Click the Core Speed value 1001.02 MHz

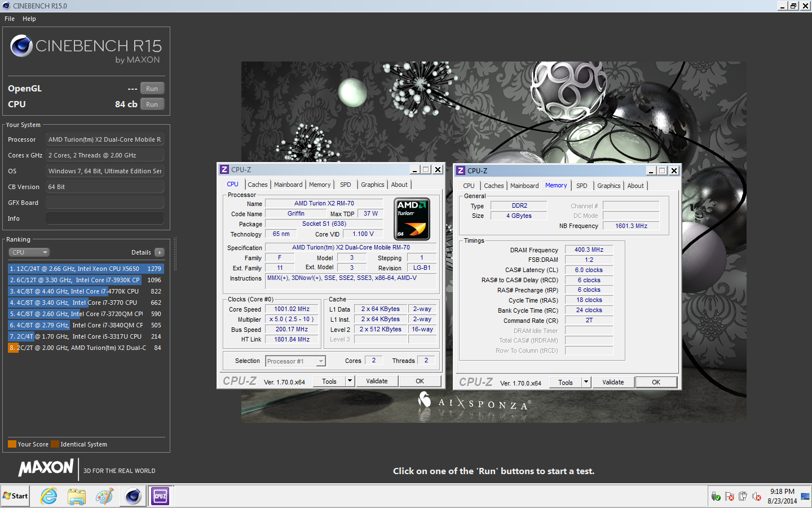292,309
